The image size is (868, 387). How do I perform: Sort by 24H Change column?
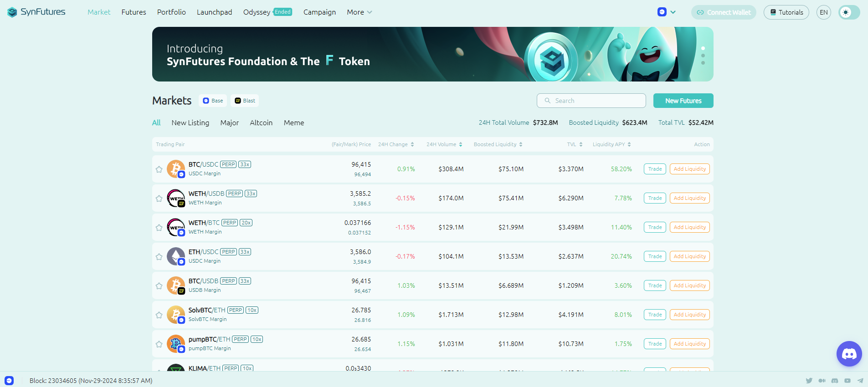tap(396, 144)
